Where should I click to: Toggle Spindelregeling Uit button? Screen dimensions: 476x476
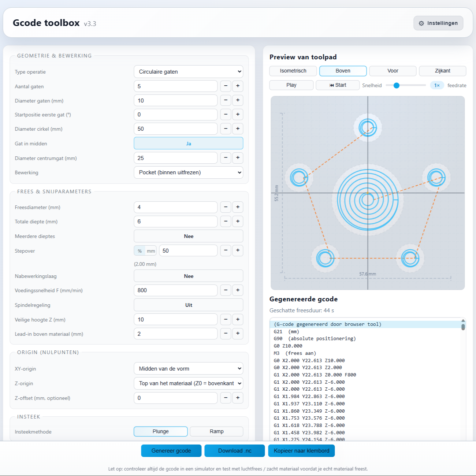tap(189, 305)
